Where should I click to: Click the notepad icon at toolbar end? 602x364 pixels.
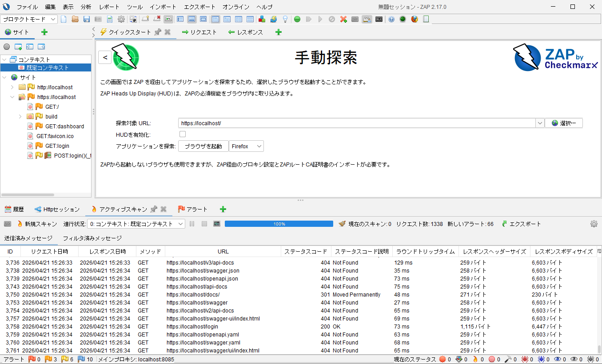(x=426, y=19)
